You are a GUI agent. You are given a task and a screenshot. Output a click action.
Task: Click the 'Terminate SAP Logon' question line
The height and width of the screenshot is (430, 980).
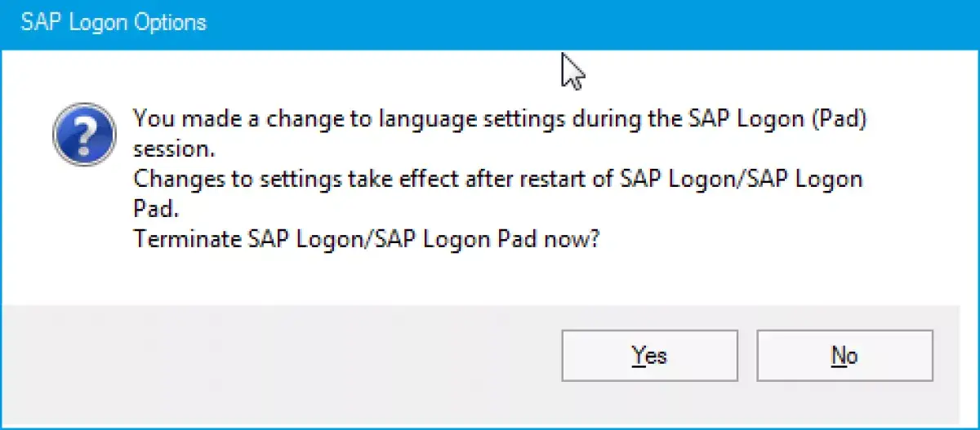point(367,241)
